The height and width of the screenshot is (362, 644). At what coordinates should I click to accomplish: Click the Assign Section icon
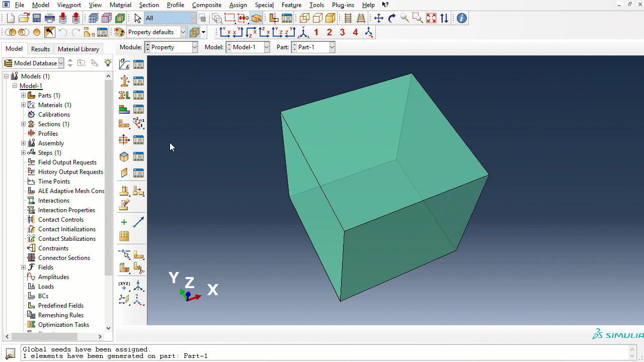(124, 95)
